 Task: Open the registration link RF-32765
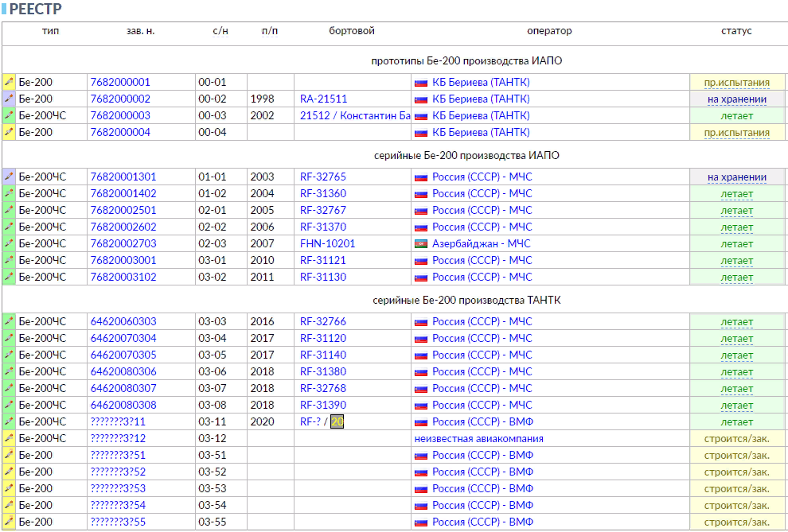click(x=323, y=177)
